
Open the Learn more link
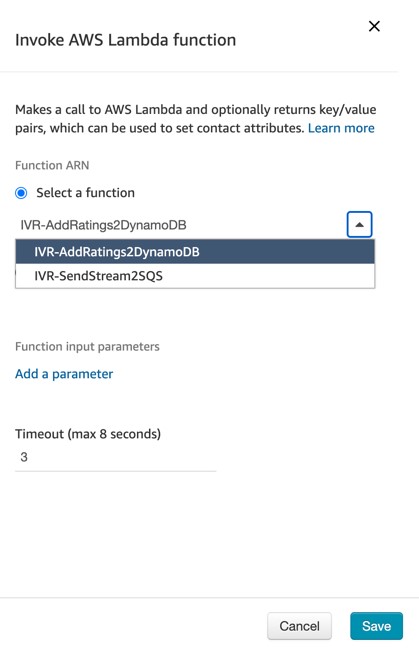(341, 128)
